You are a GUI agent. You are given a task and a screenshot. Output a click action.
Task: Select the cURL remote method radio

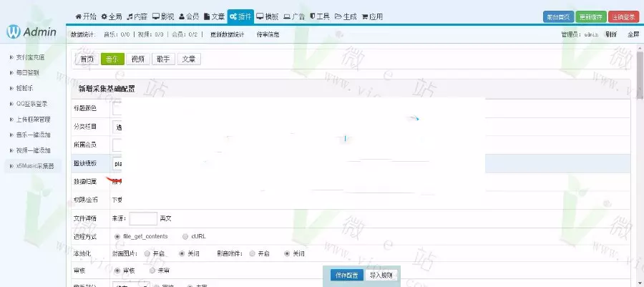185,235
